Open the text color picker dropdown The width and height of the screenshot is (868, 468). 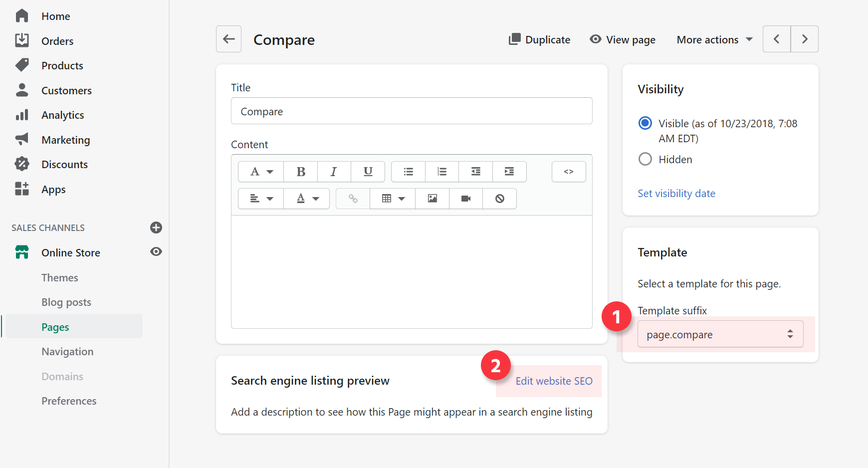[307, 199]
